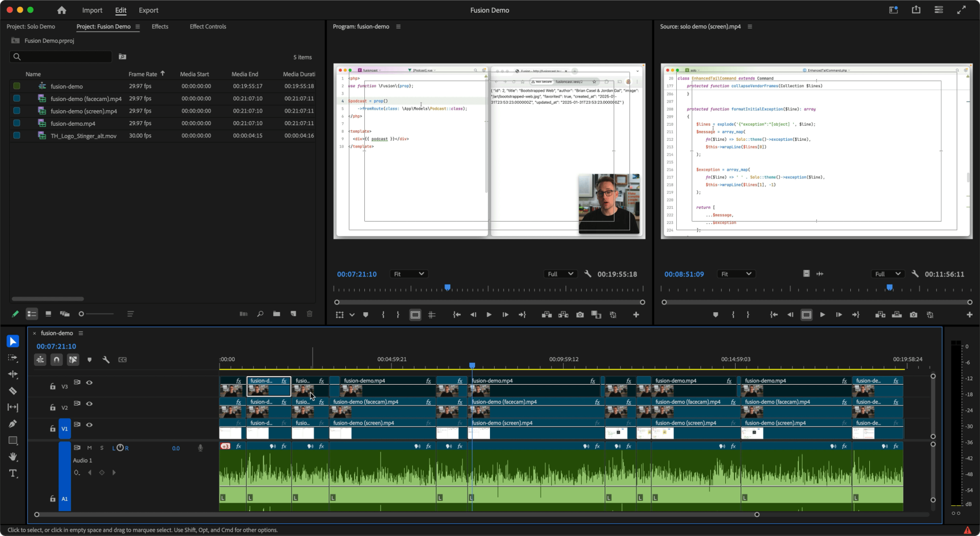Switch to Import mode
Viewport: 980px width, 536px height.
pyautogui.click(x=92, y=10)
